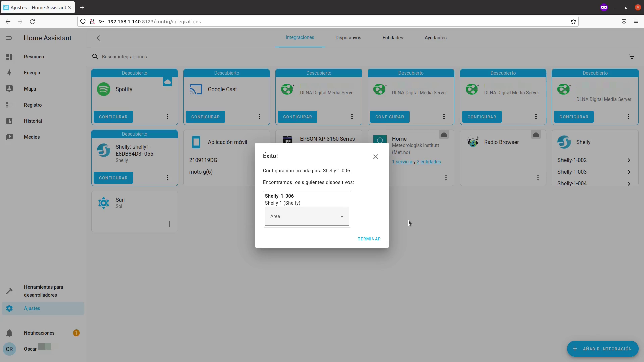644x362 pixels.
Task: Open the 2 entidades link
Action: (429, 162)
